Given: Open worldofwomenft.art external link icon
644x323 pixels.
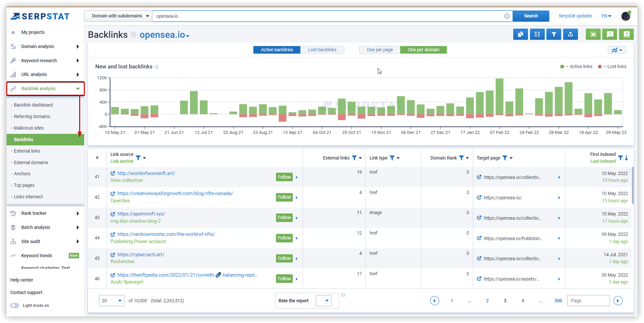Looking at the screenshot, I should pyautogui.click(x=113, y=173).
